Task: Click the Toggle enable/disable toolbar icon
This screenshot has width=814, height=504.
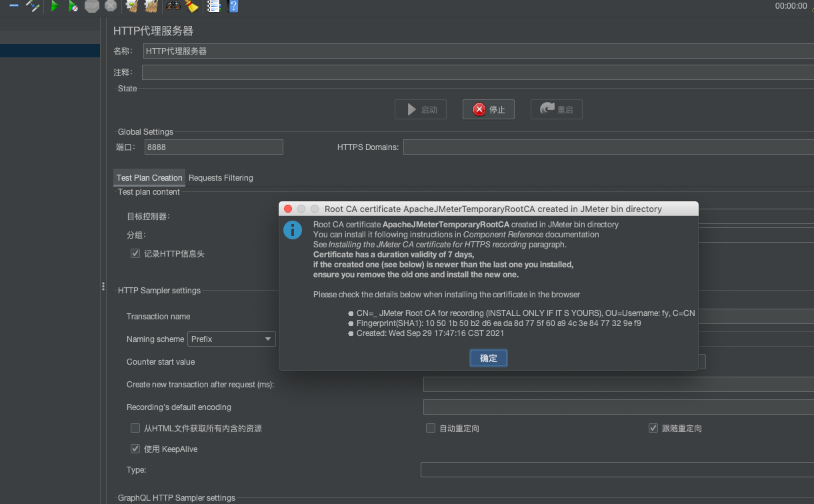Action: [32, 6]
